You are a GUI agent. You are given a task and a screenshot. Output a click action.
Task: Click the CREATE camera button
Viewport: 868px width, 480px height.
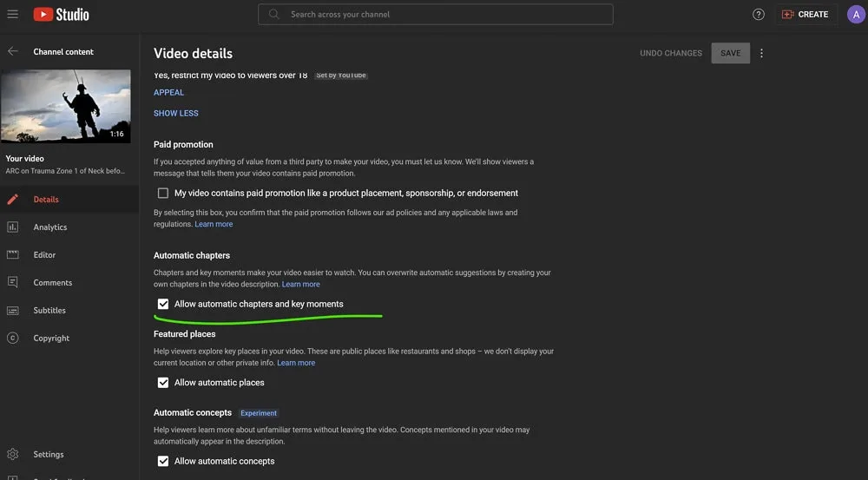point(806,15)
